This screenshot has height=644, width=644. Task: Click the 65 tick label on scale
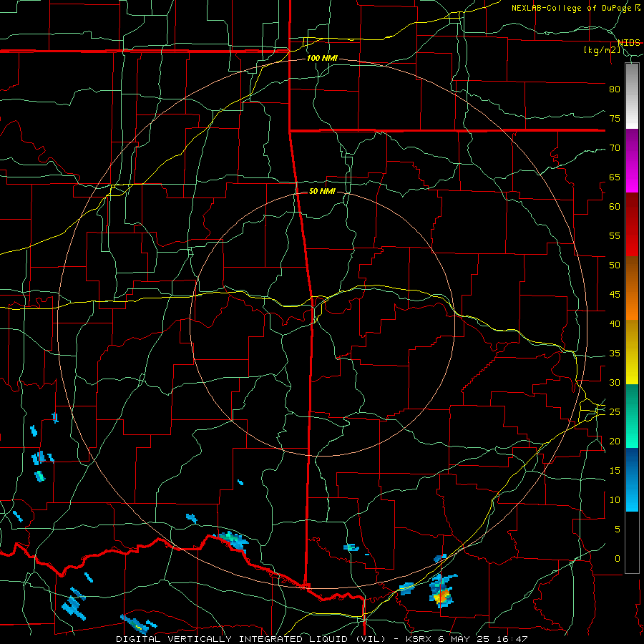615,177
